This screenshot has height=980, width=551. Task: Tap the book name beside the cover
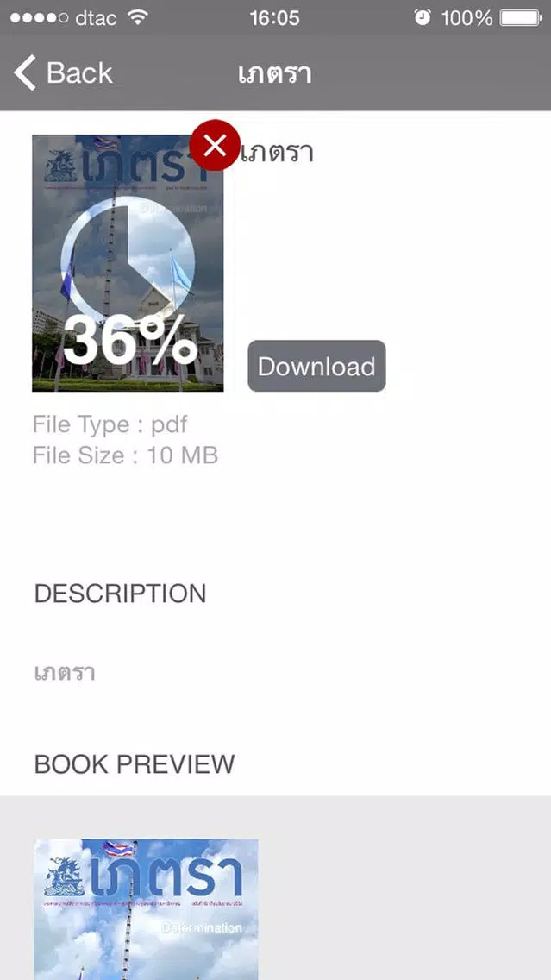pyautogui.click(x=277, y=153)
